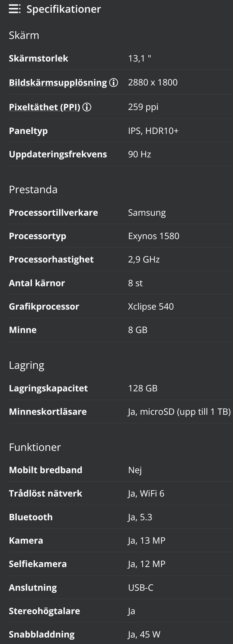Select the Trådlöst nätverk WiFi 6 value
This screenshot has height=644, width=233.
tap(146, 493)
